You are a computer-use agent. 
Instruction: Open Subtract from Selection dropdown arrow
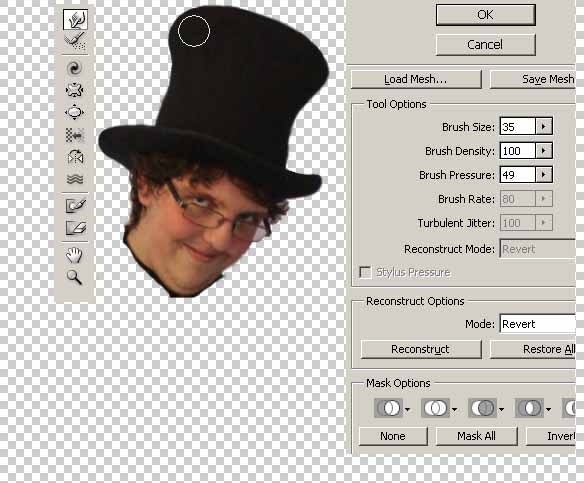pos(501,410)
